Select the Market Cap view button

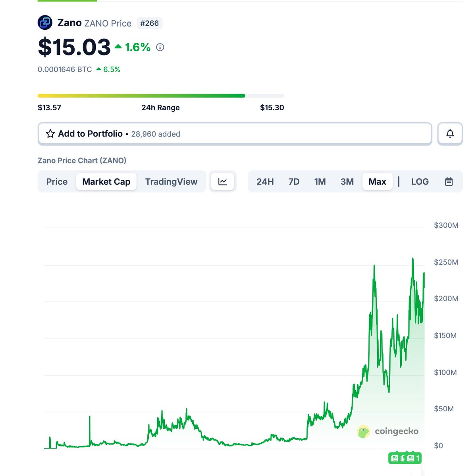pos(106,181)
